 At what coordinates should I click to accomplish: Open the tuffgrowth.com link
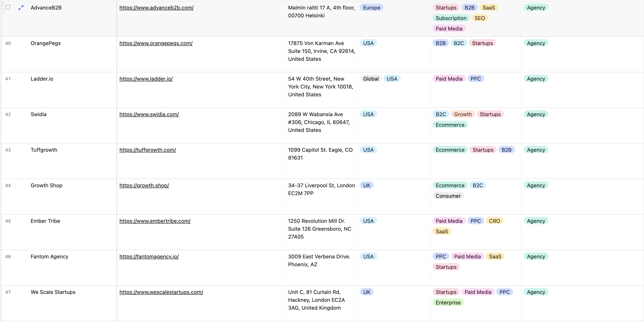[147, 150]
